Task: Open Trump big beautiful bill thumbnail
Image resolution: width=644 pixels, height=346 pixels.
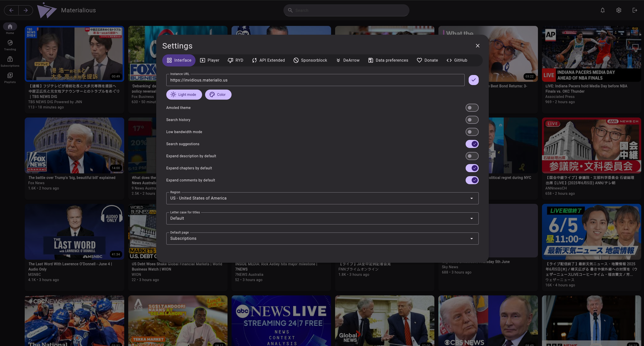Action: (x=74, y=145)
